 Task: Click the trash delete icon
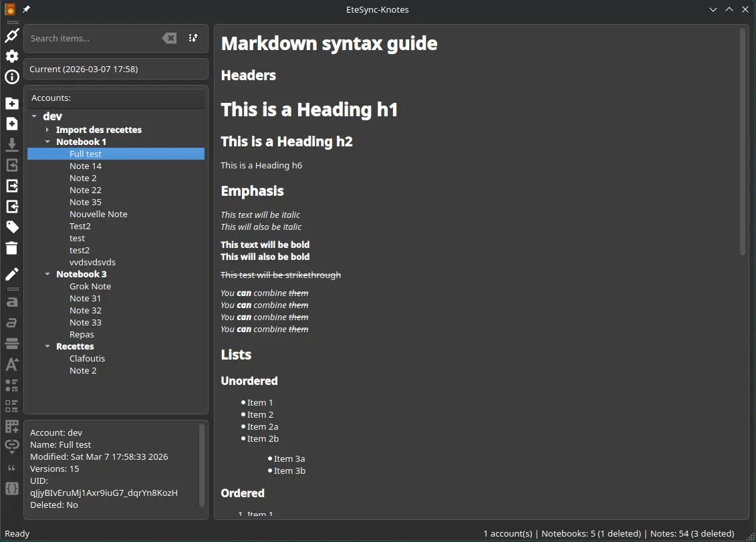12,248
